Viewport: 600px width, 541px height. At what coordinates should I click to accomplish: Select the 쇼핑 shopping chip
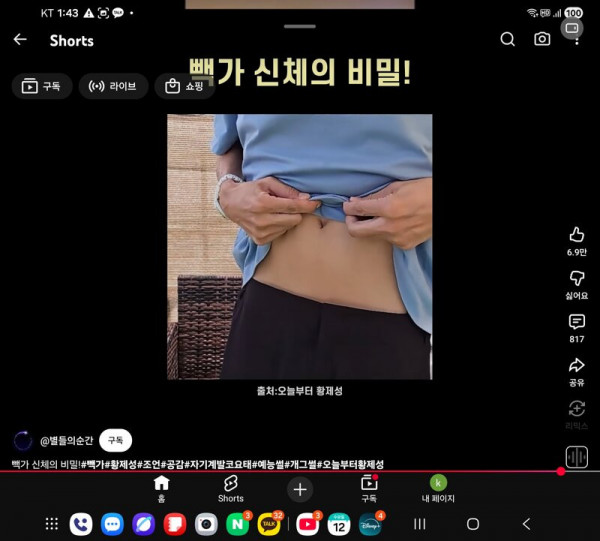click(x=184, y=87)
